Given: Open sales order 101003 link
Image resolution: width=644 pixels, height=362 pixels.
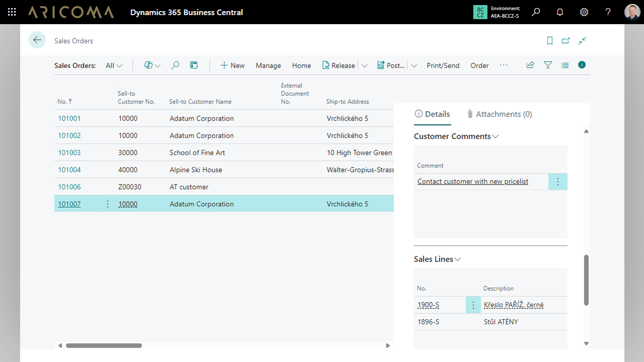Looking at the screenshot, I should 69,153.
